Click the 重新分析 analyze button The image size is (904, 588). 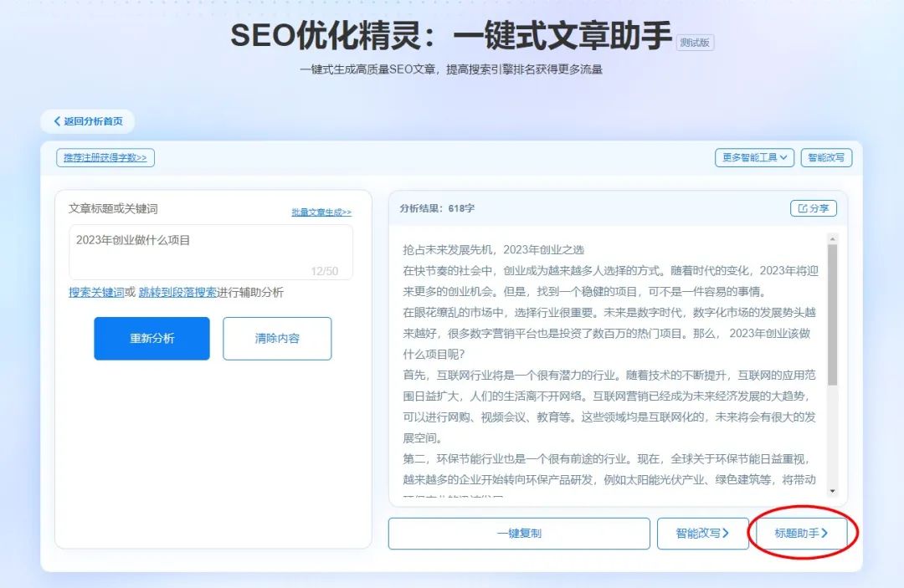click(x=152, y=339)
